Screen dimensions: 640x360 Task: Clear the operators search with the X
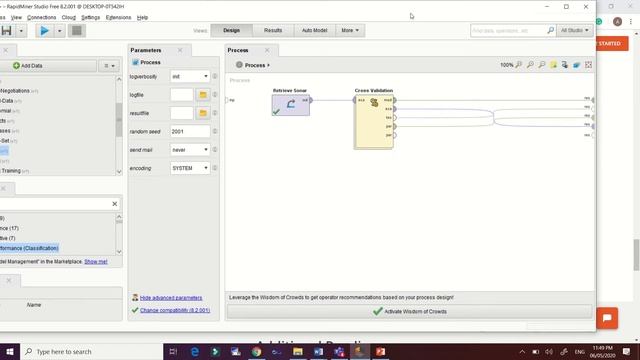coord(115,204)
